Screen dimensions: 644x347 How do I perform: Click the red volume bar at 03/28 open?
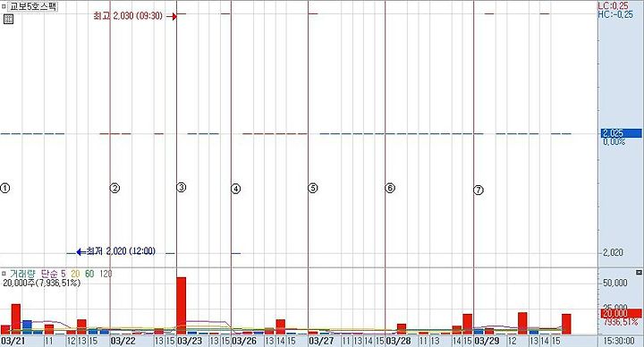coord(402,329)
